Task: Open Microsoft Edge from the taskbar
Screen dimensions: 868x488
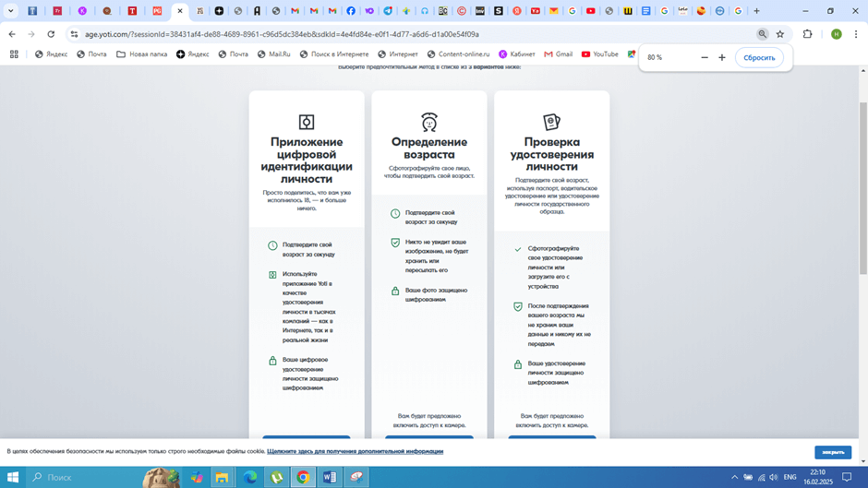Action: point(249,477)
